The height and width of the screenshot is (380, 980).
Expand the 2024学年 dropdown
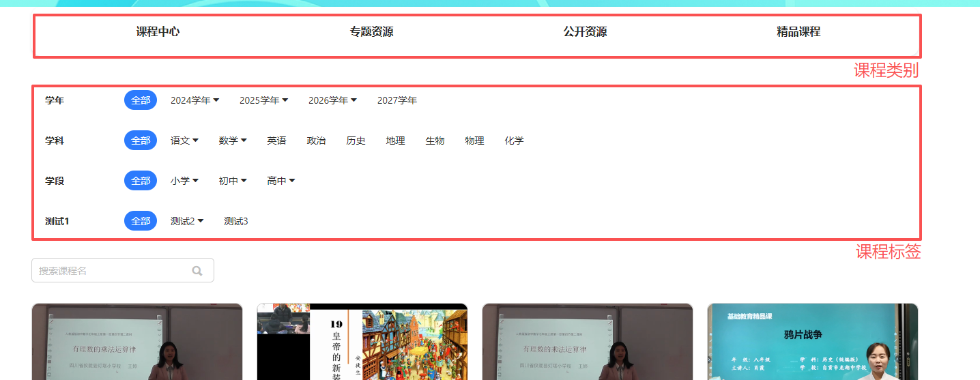194,100
